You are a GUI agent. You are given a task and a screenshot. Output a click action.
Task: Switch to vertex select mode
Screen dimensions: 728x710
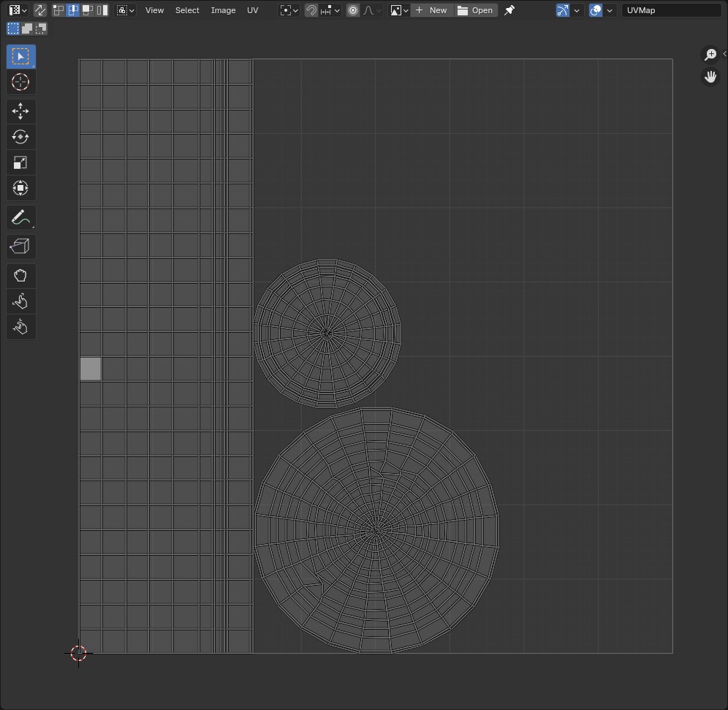[58, 10]
